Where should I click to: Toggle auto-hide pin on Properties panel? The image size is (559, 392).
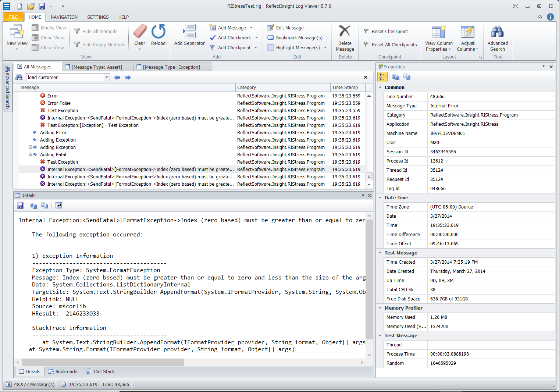coord(544,67)
